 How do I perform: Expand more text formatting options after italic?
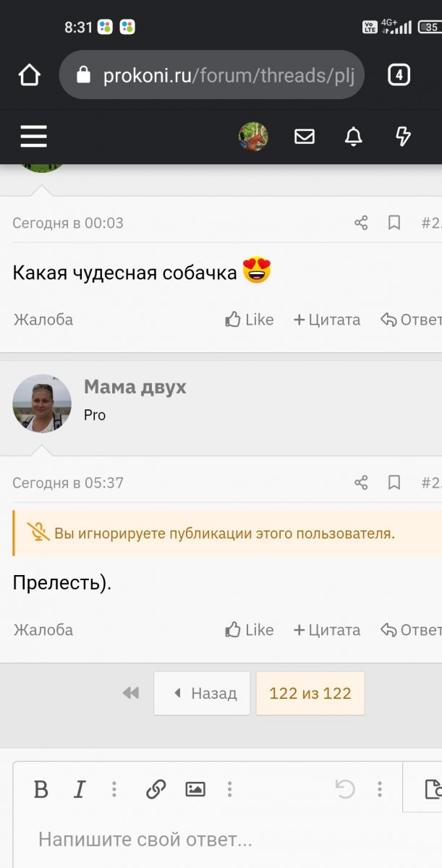(114, 789)
